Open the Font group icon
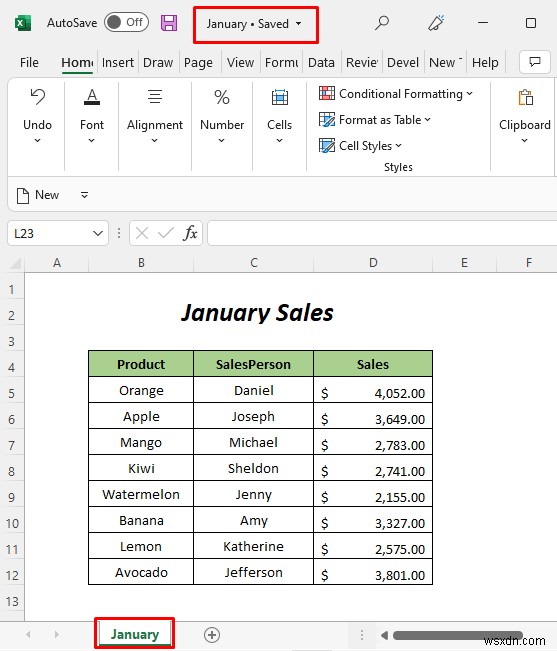This screenshot has height=651, width=557. (x=92, y=97)
